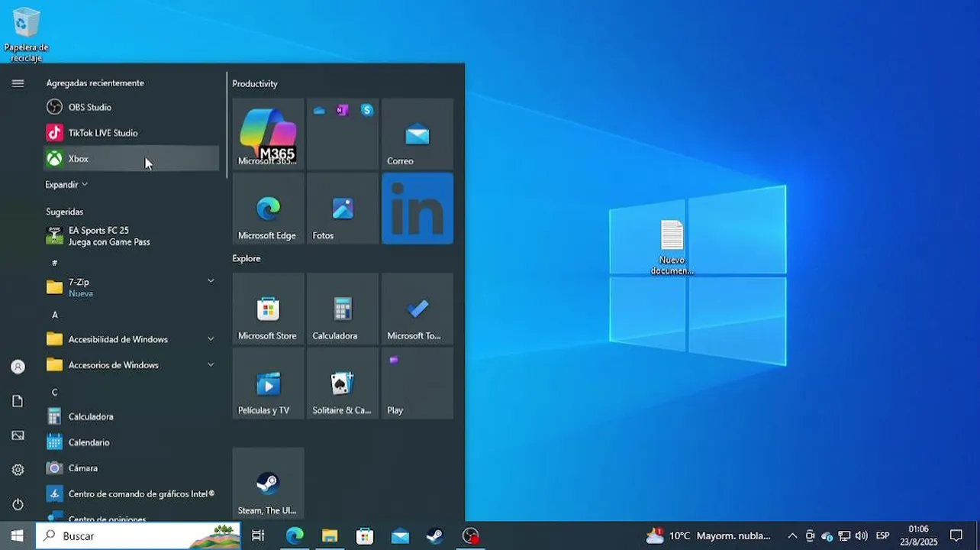Click the letter C section header

point(55,393)
